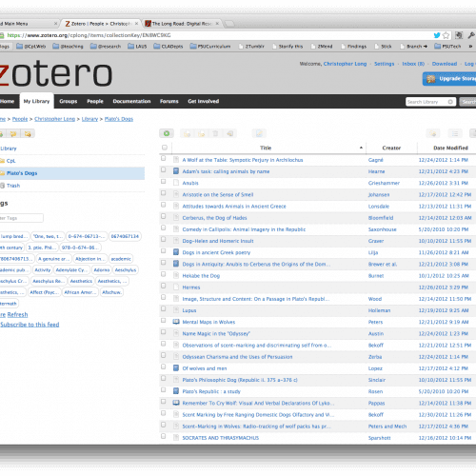Click the Refresh tags link
This screenshot has width=476, height=476.
pos(17,314)
